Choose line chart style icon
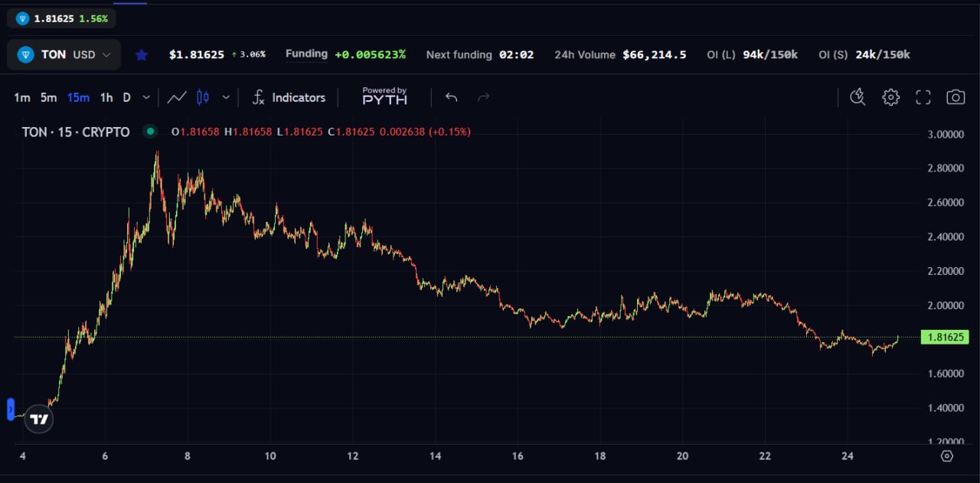This screenshot has width=980, height=483. tap(177, 97)
